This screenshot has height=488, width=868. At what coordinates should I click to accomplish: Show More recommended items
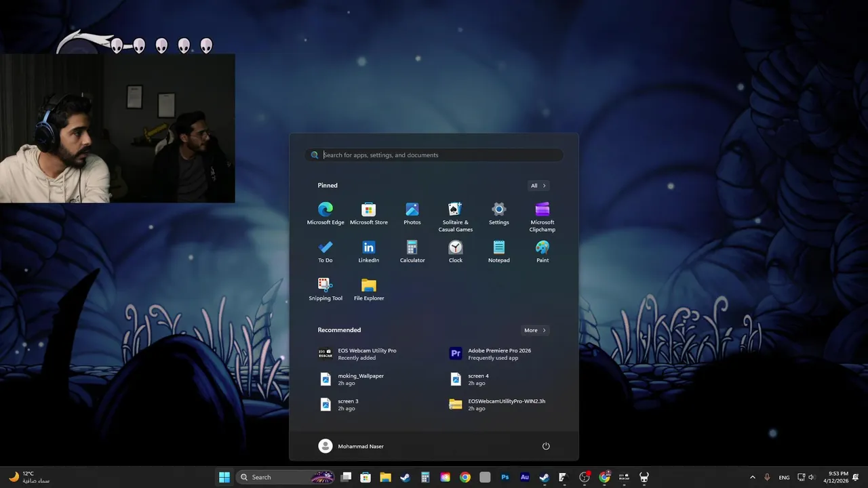[x=535, y=330]
